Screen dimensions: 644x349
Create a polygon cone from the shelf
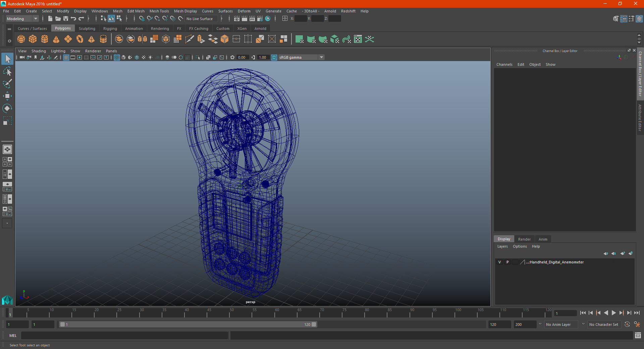tap(56, 39)
